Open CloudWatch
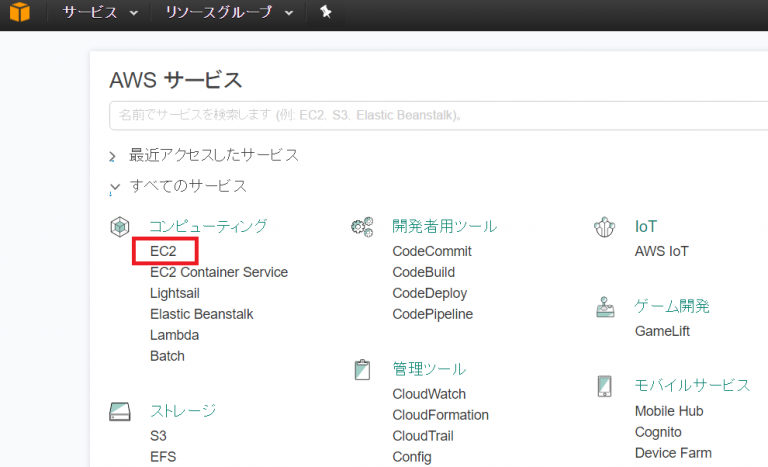 click(x=429, y=394)
